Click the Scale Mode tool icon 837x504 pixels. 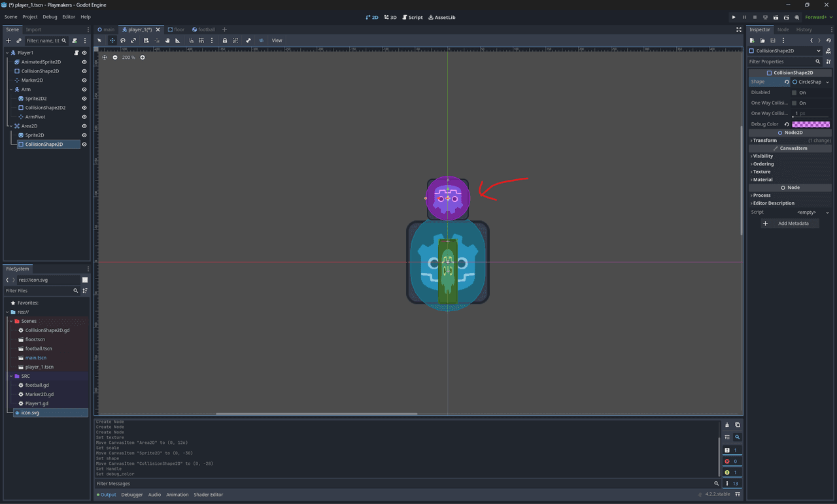133,41
